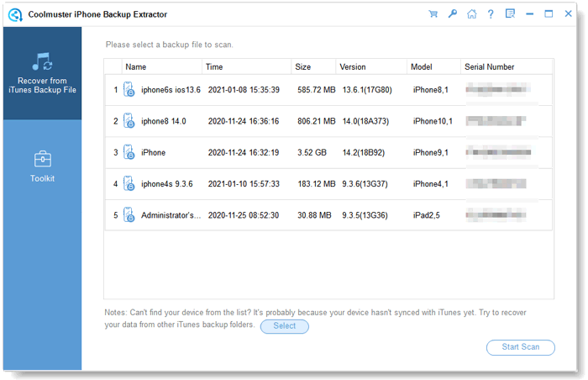This screenshot has height=380, width=588.
Task: Click the Serial Number column header
Action: 489,66
